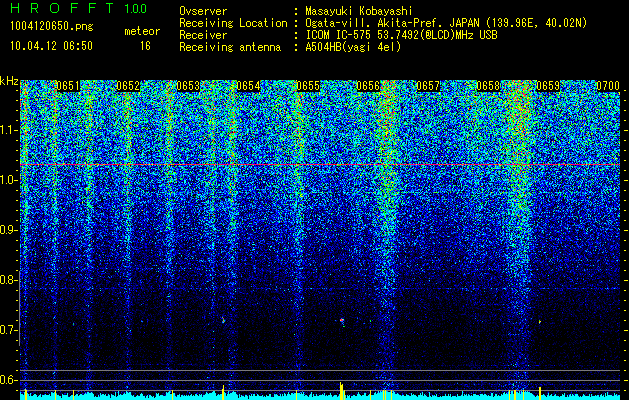
Task: Click the 0653 time marker
Action: pyautogui.click(x=188, y=86)
